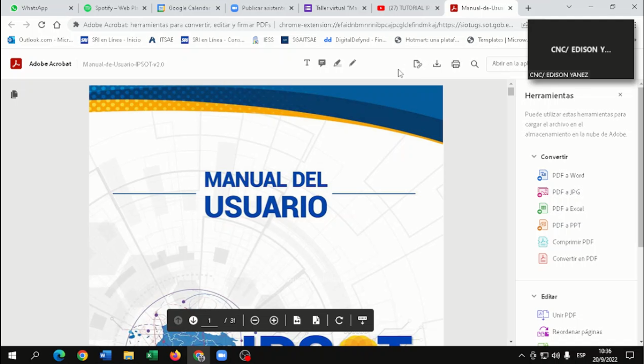
Task: Select the comment note tool
Action: click(x=322, y=63)
